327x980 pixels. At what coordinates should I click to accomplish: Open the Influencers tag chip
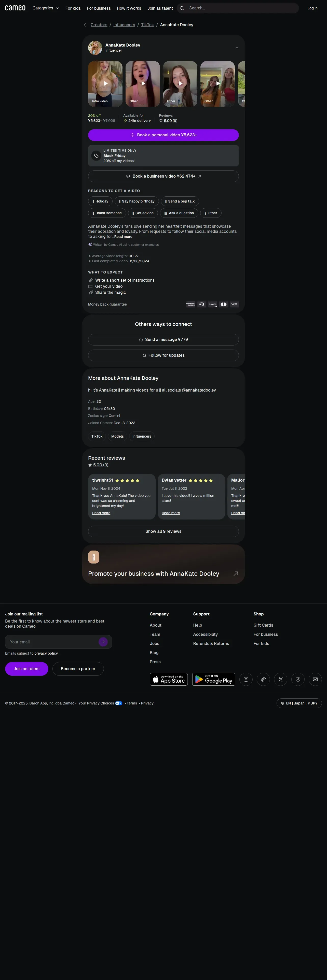[x=142, y=436]
